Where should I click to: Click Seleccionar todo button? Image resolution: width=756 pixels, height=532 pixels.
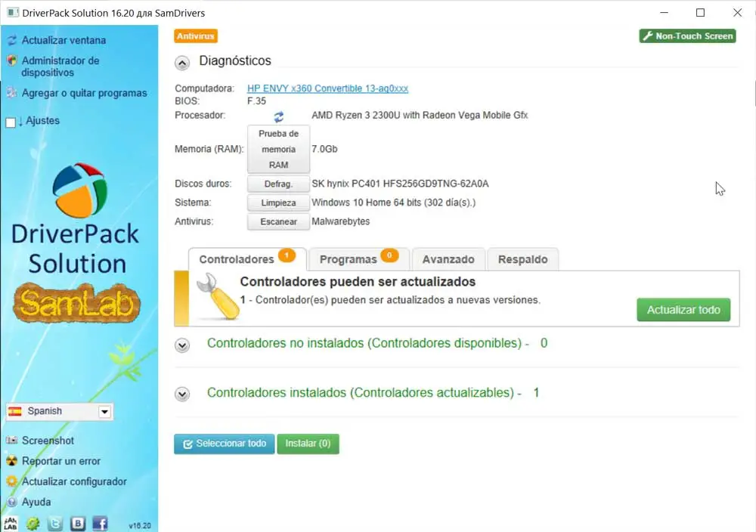point(225,444)
